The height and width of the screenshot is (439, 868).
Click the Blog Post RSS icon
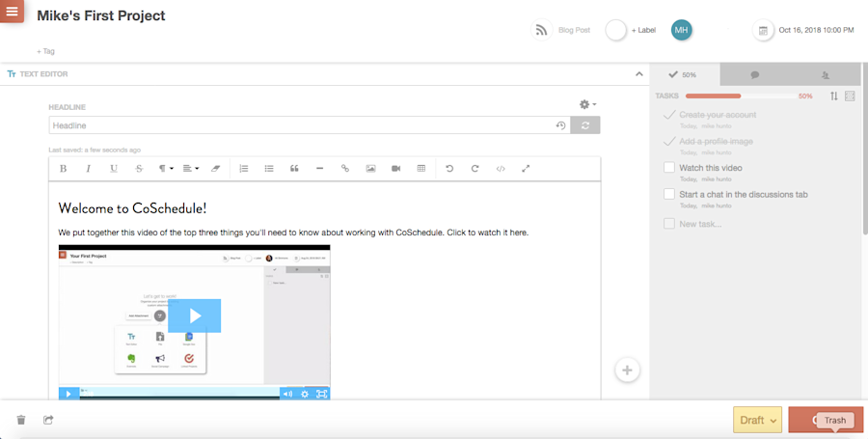pos(541,30)
